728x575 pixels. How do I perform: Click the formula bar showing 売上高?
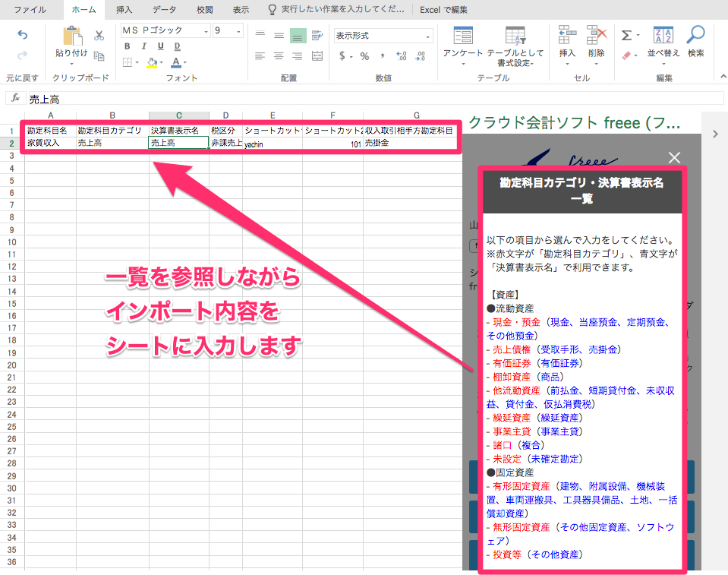(x=376, y=99)
